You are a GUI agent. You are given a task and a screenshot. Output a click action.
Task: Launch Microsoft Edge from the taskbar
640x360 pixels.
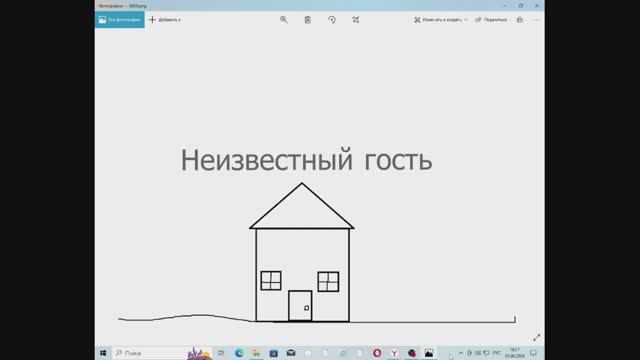coord(239,353)
